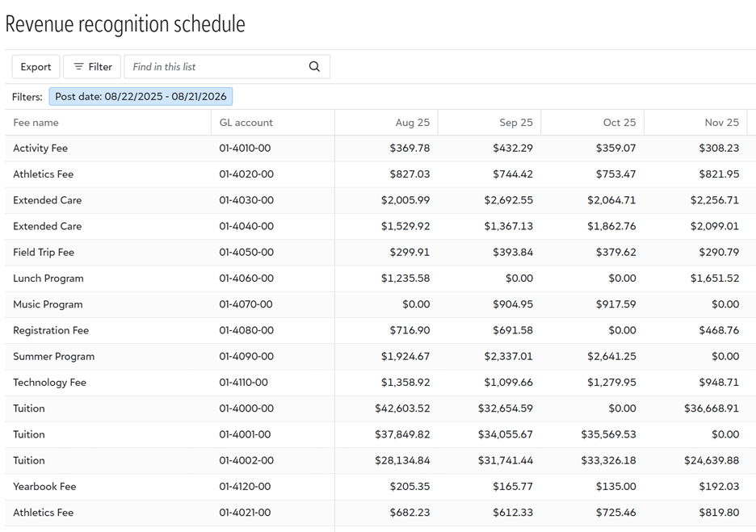756x532 pixels.
Task: Select GL account 01-4110-00
Action: tap(243, 382)
